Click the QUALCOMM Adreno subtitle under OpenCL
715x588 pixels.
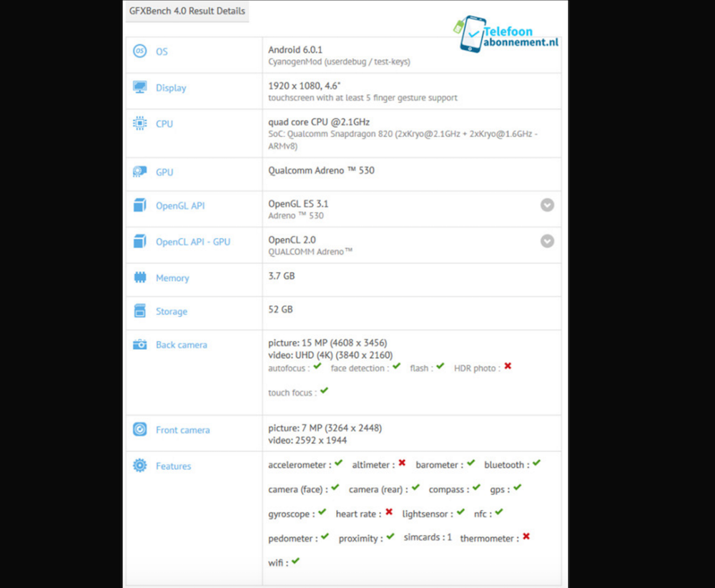tap(310, 252)
